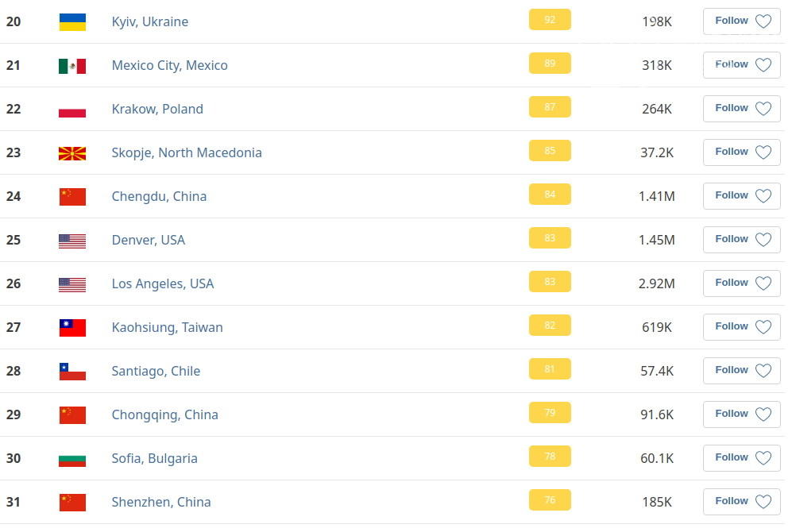Follow Los Angeles, USA
This screenshot has height=532, width=792.
pyautogui.click(x=741, y=283)
